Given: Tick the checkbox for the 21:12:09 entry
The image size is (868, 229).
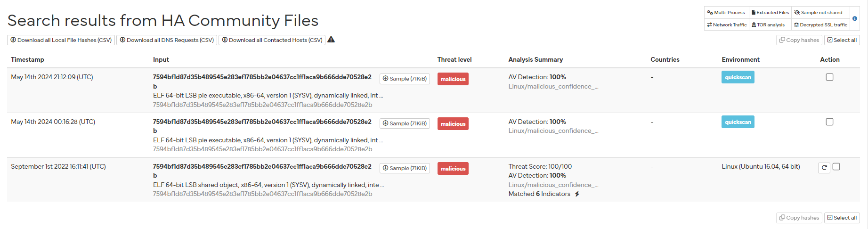Looking at the screenshot, I should coord(830,77).
